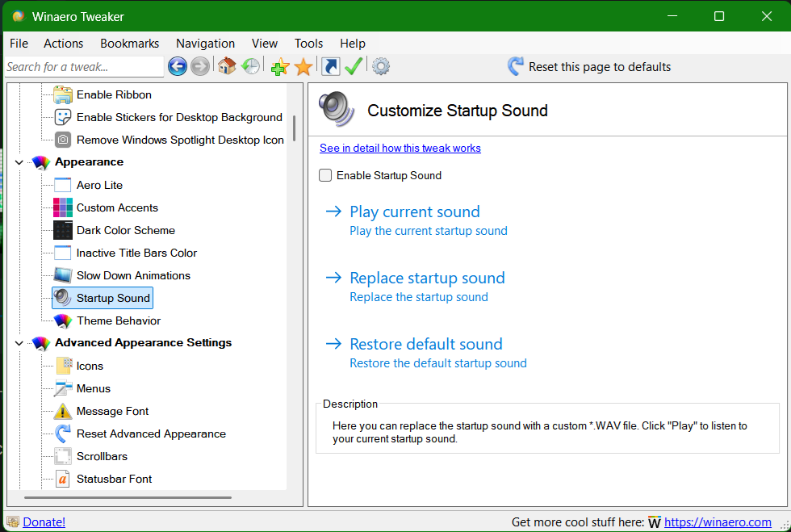Select Message Font tree item
The image size is (791, 532).
(x=112, y=411)
